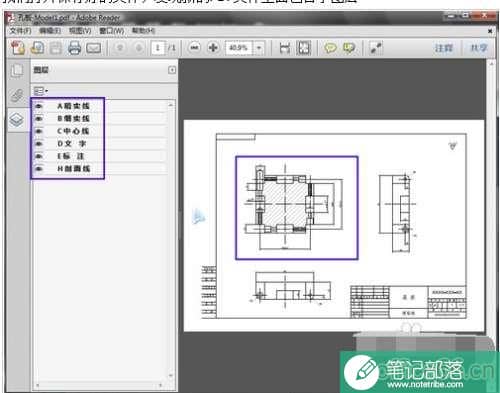Close the document using the menu bar X

(490, 31)
